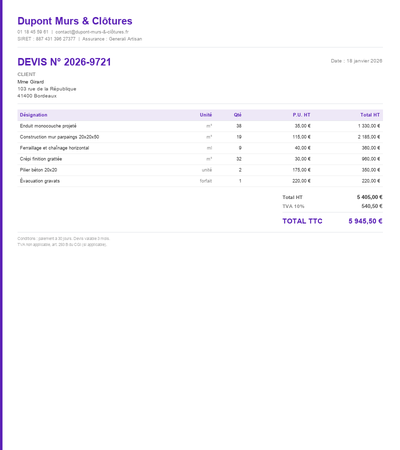
Task: Click the P.U. HT column header
Action: (301, 115)
